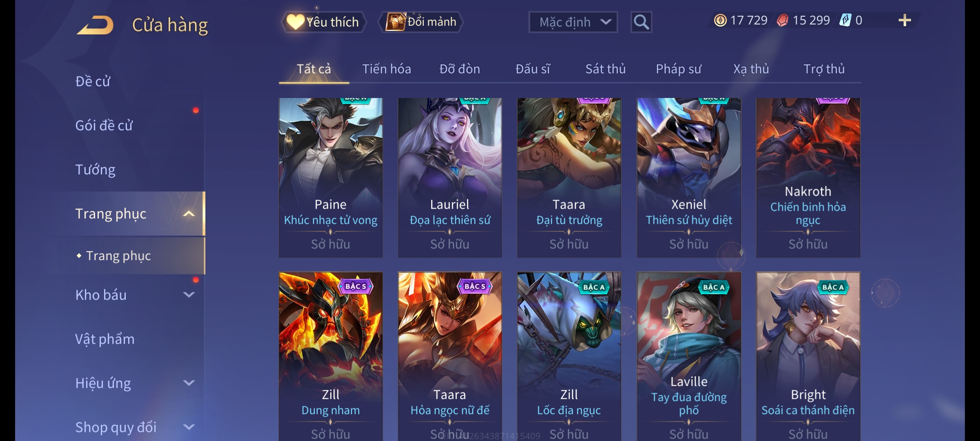Image resolution: width=980 pixels, height=441 pixels.
Task: Open Gói đề cử in sidebar
Action: [x=104, y=125]
